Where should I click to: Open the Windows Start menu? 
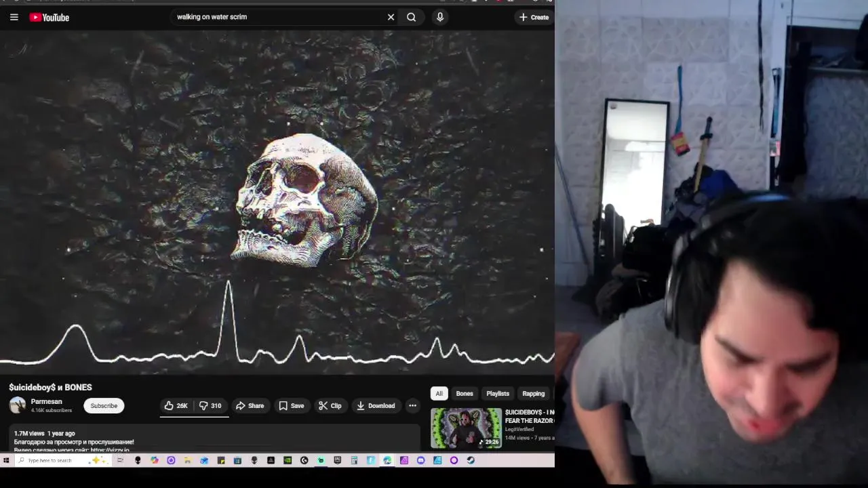pyautogui.click(x=6, y=460)
